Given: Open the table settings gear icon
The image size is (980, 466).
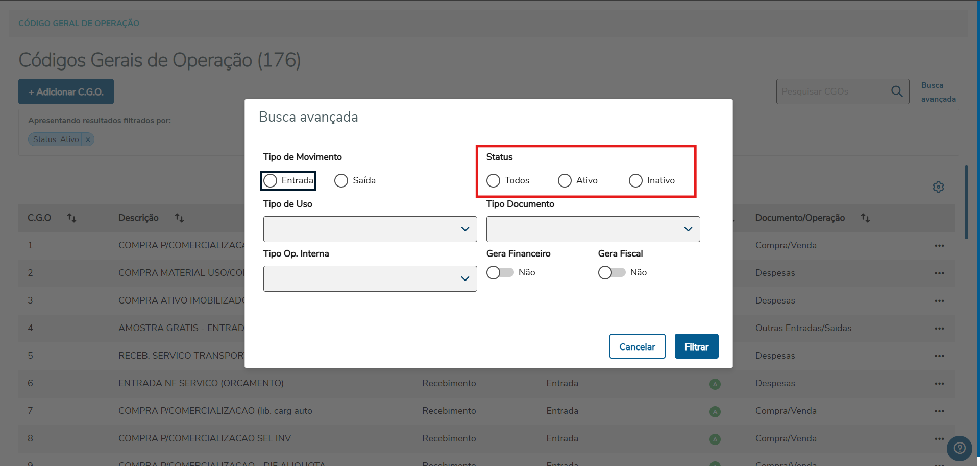Looking at the screenshot, I should (x=938, y=187).
